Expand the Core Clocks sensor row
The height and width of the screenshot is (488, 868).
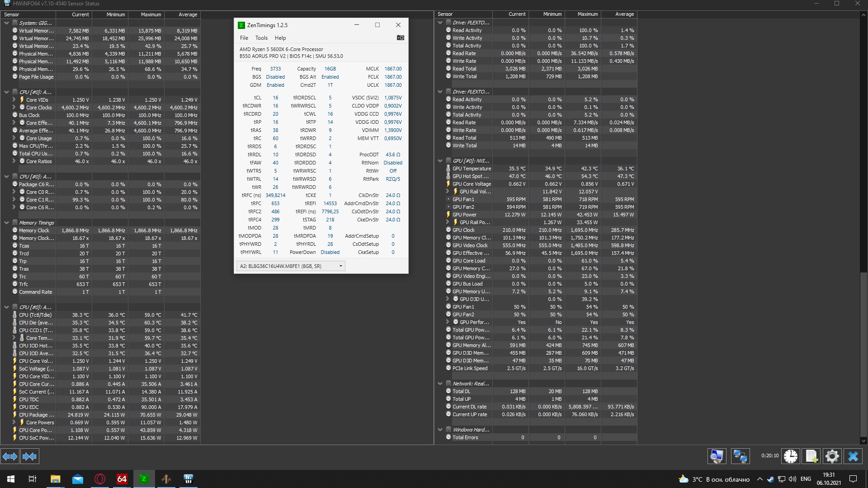click(14, 108)
